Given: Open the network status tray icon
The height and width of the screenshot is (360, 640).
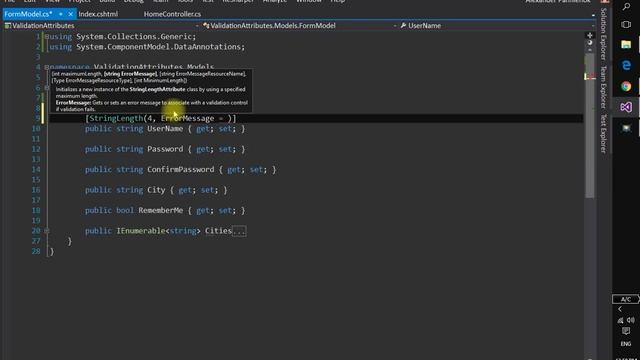Looking at the screenshot, I should [x=621, y=320].
